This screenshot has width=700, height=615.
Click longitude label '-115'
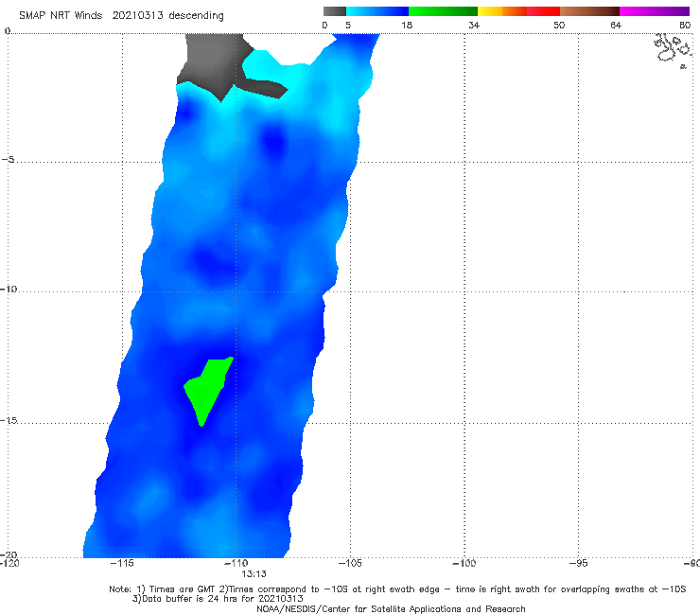pos(122,563)
